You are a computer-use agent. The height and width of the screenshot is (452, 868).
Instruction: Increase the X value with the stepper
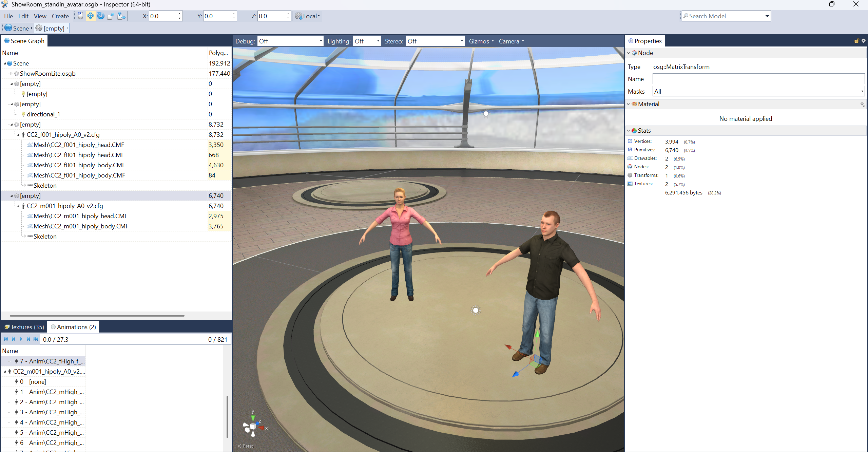179,14
